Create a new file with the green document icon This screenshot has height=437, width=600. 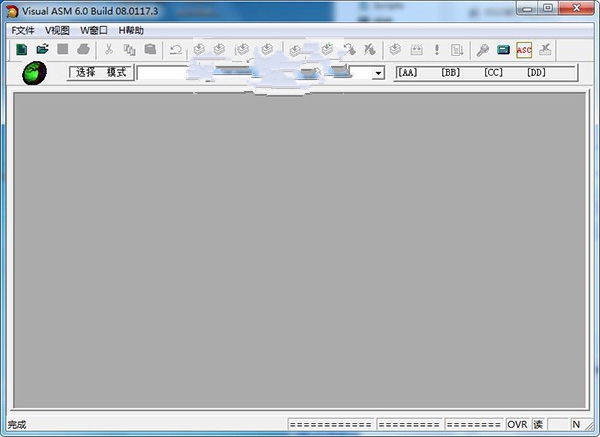(x=22, y=49)
